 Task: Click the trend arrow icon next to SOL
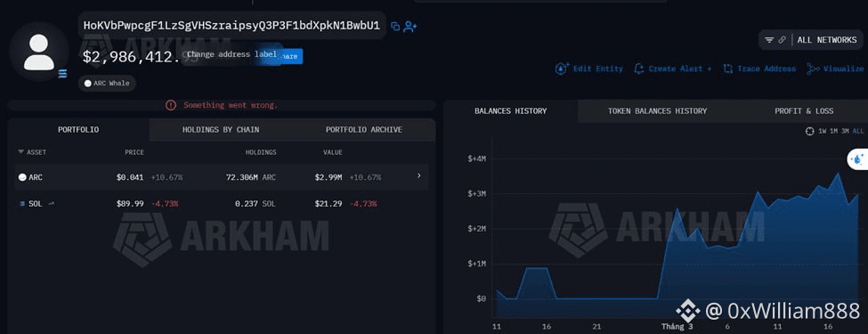(x=51, y=204)
